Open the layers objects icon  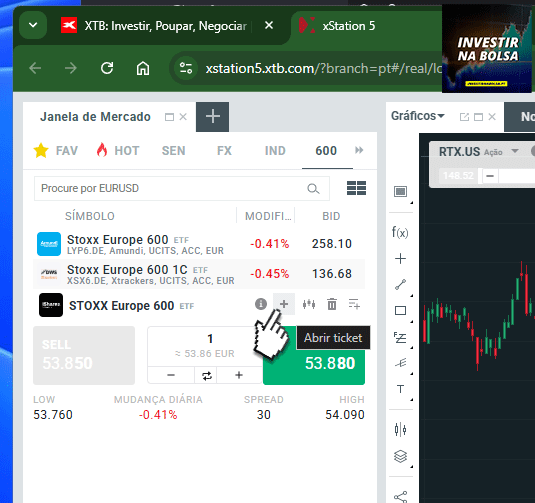click(x=400, y=456)
